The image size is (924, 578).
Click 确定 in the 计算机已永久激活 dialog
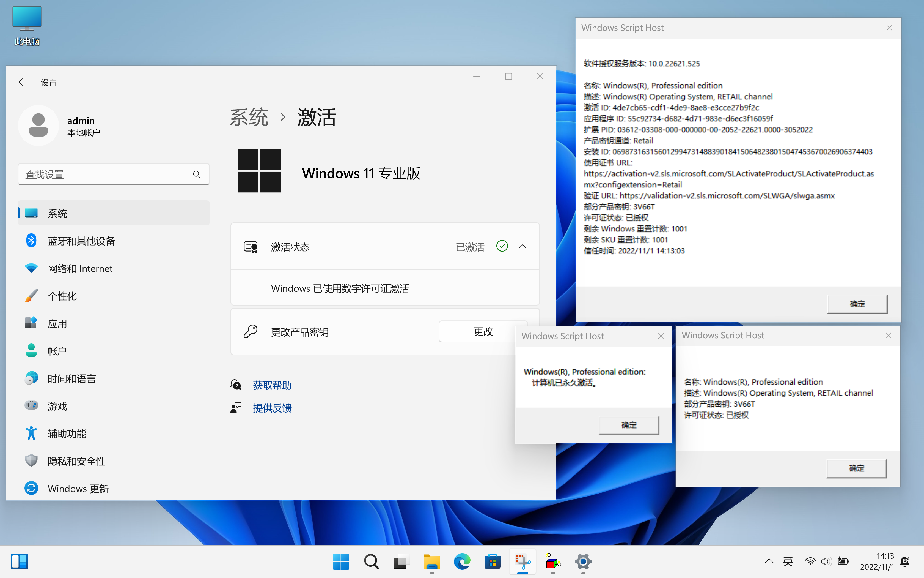click(x=629, y=425)
